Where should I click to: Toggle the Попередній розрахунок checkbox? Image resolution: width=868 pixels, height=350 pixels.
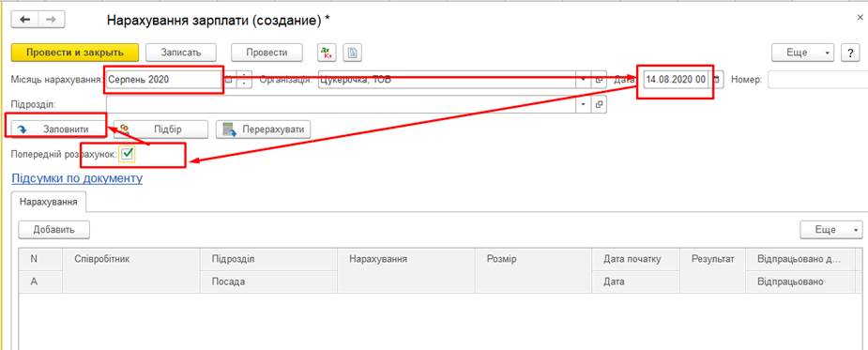coord(128,155)
